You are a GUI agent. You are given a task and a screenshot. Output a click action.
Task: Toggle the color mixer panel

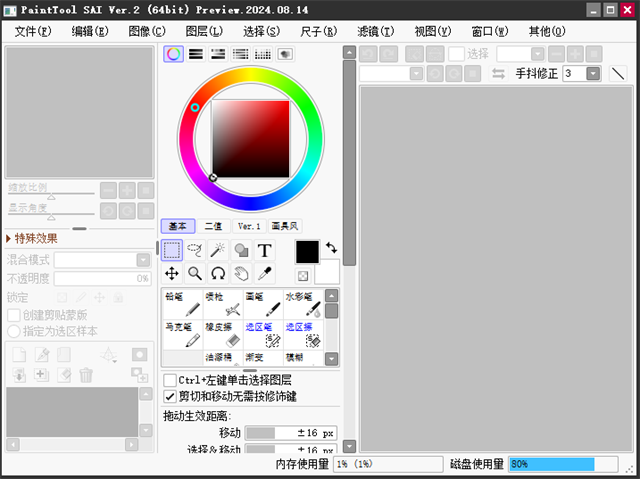pyautogui.click(x=240, y=54)
